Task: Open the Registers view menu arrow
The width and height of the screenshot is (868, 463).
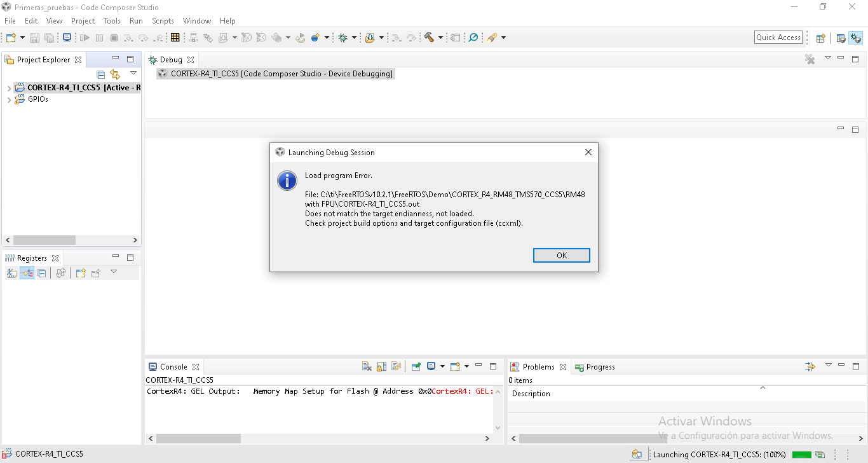Action: pyautogui.click(x=114, y=272)
